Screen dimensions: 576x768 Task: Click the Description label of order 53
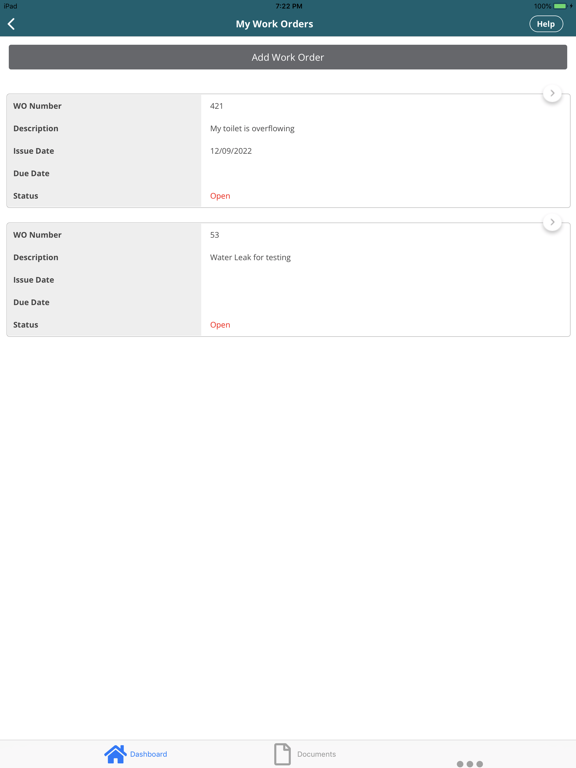coord(36,257)
